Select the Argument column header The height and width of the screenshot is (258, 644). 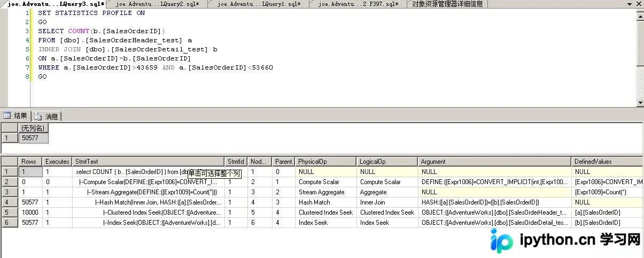[x=495, y=161]
